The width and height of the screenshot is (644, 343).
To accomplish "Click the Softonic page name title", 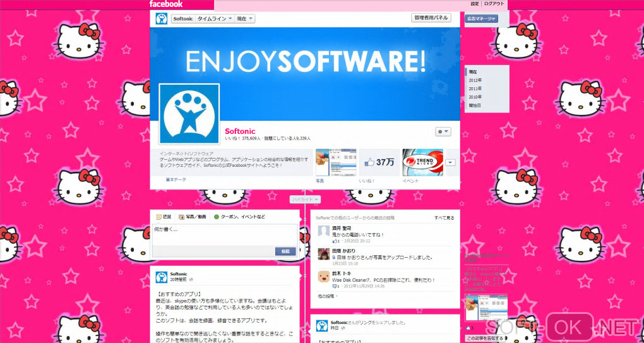I will (x=241, y=131).
